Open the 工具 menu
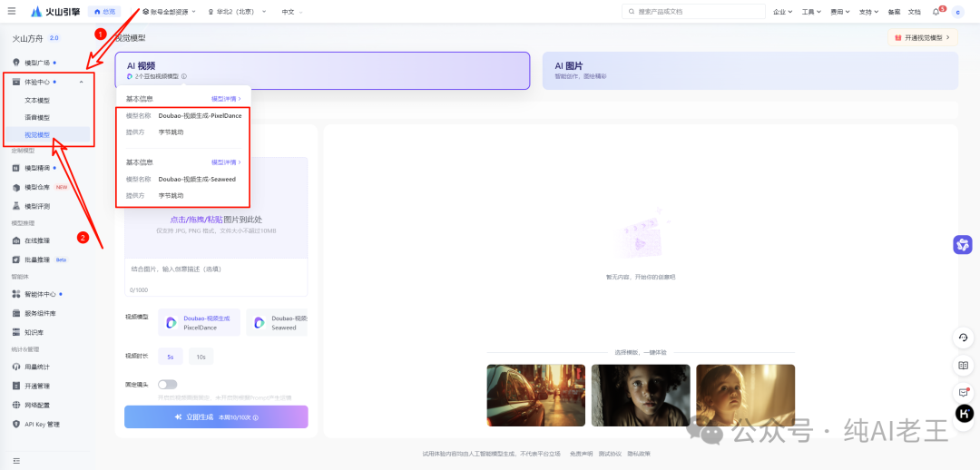 click(x=811, y=12)
